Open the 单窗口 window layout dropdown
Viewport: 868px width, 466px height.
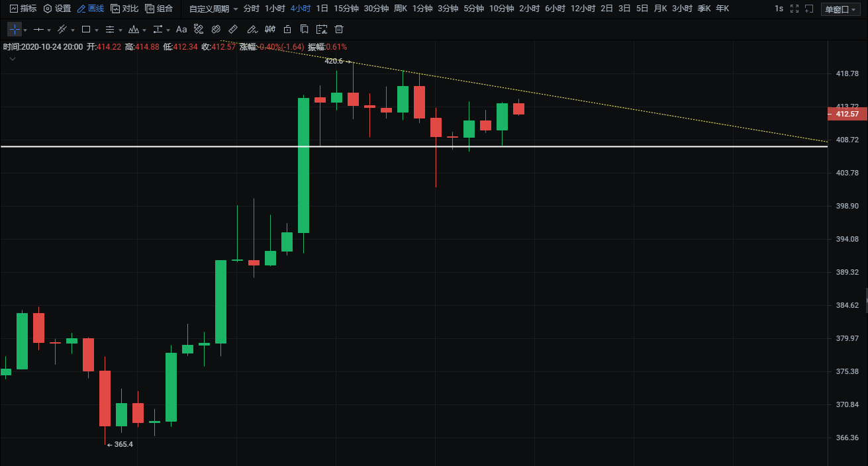point(840,9)
